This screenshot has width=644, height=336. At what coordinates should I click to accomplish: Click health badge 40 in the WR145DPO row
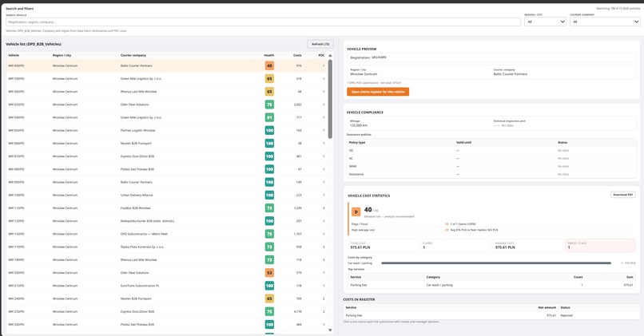click(269, 65)
